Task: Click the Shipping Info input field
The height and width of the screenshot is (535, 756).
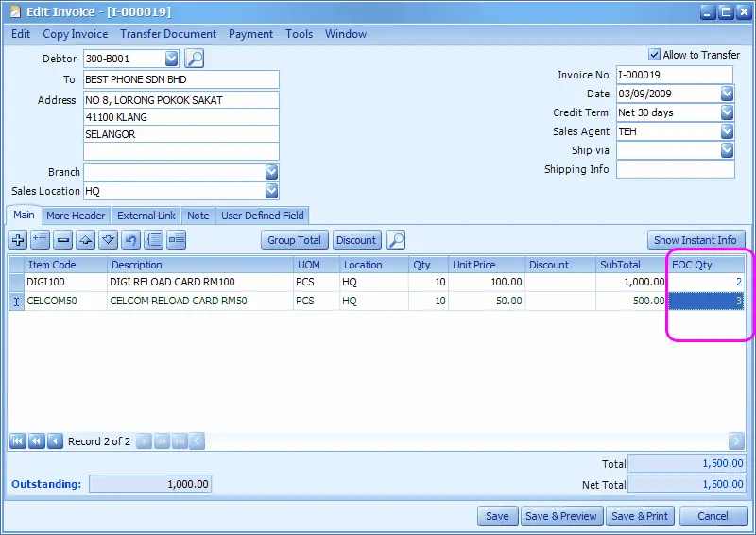Action: pos(675,169)
